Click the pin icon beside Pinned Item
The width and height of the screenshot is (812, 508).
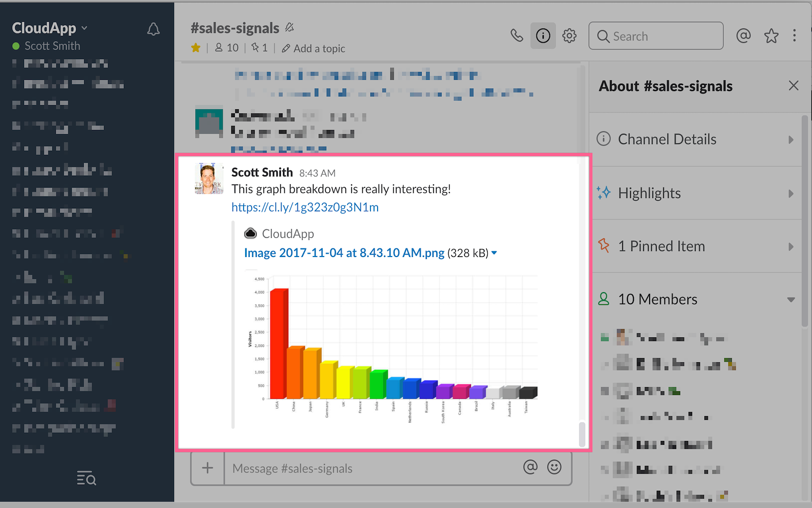[603, 246]
